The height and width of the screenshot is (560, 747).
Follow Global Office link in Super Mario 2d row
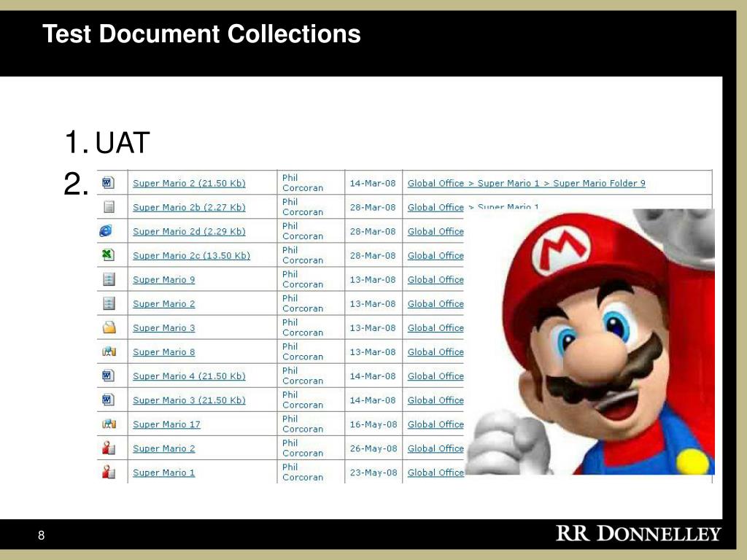pyautogui.click(x=436, y=231)
